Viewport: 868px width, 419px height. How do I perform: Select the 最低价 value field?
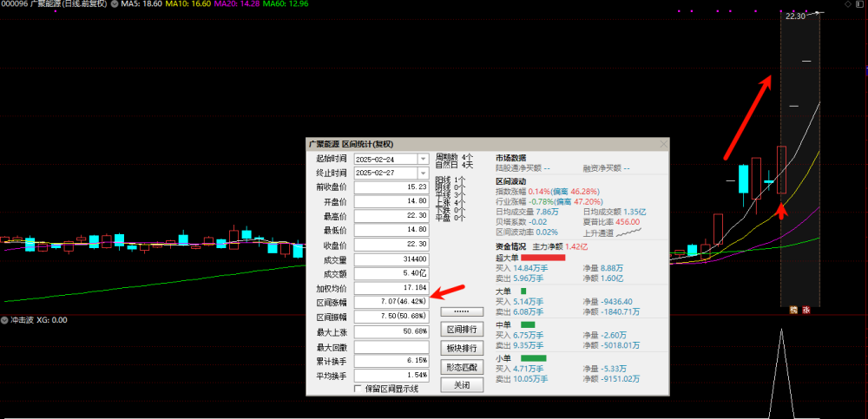pos(391,230)
